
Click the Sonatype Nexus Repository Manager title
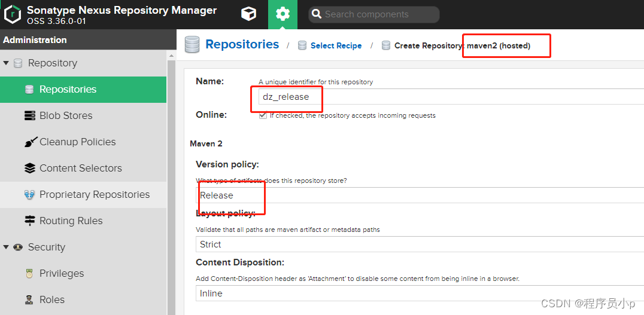[x=121, y=10]
